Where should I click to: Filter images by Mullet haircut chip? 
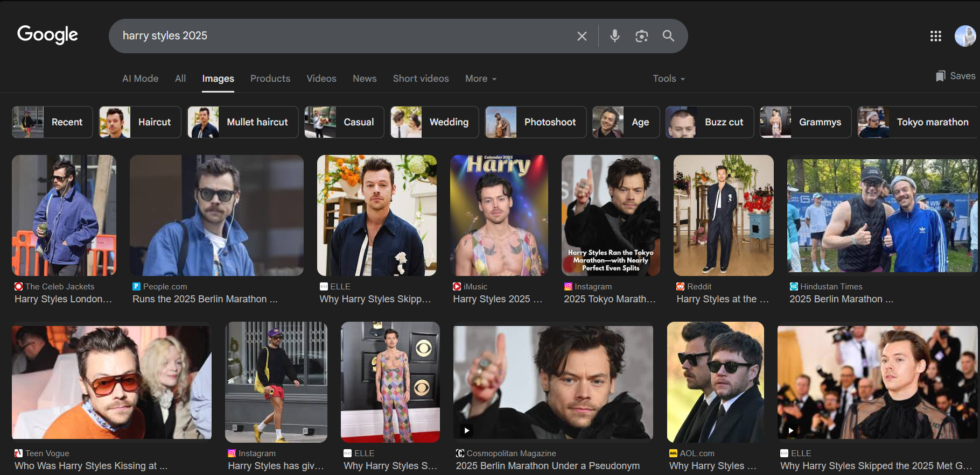tap(243, 122)
